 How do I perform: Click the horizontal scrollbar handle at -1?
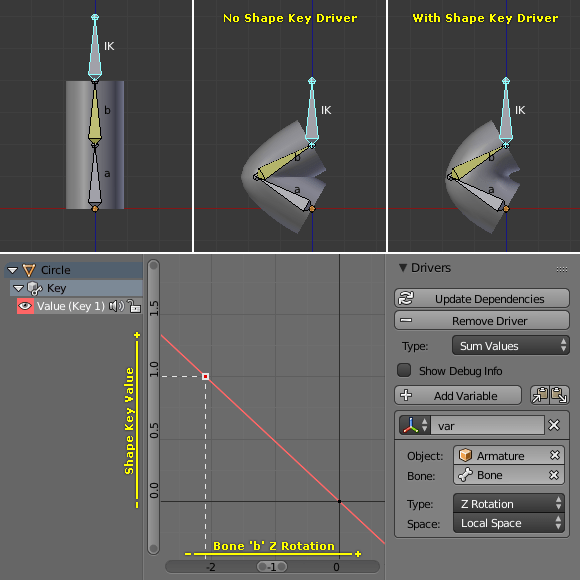point(272,567)
